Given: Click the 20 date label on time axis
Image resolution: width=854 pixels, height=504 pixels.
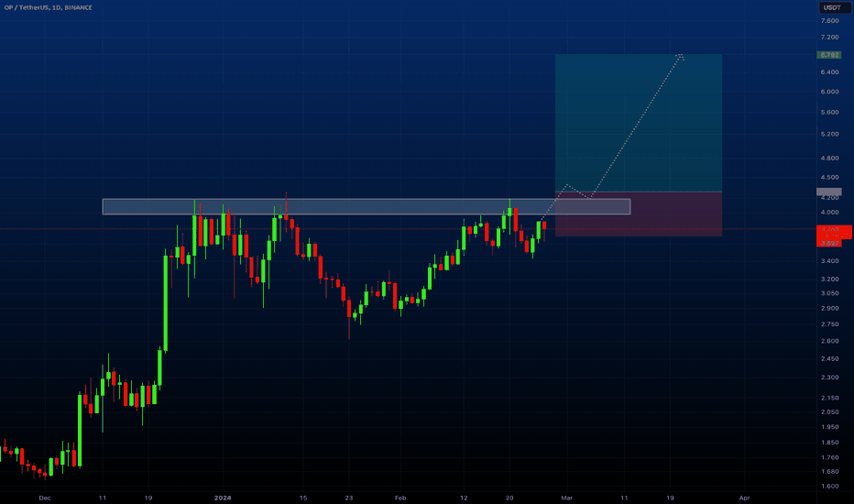Looking at the screenshot, I should coord(509,498).
